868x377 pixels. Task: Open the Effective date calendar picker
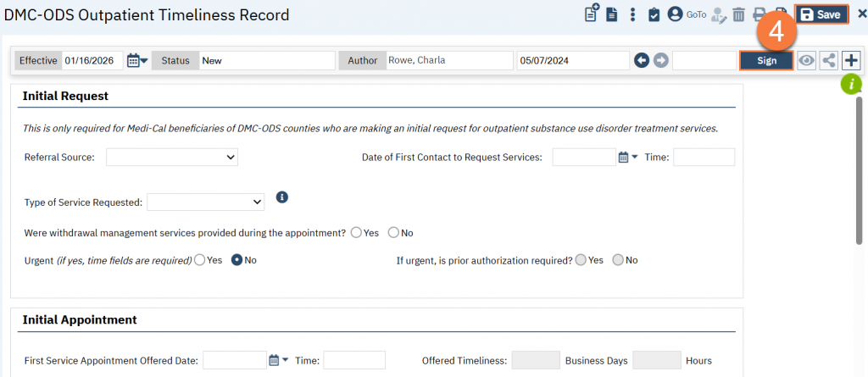click(x=136, y=60)
